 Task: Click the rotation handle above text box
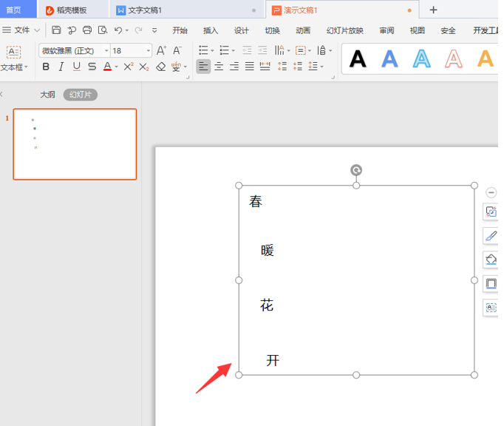click(x=356, y=170)
